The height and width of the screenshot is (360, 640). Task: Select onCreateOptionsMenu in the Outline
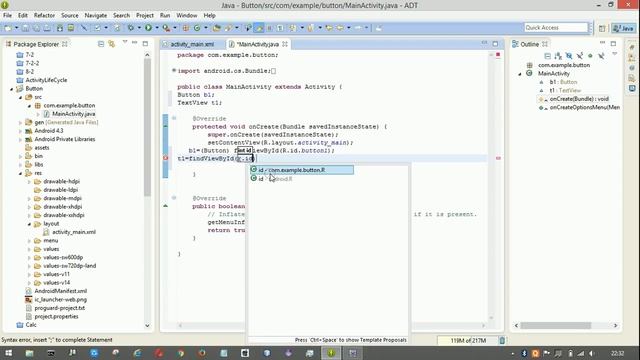(x=584, y=107)
